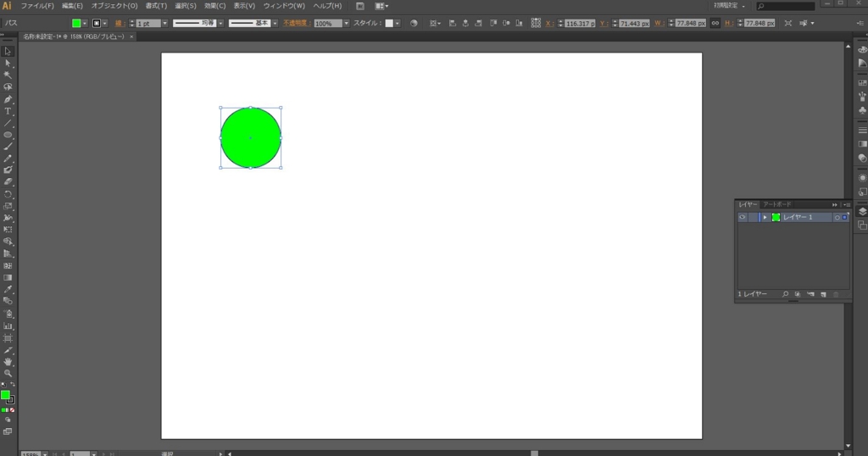This screenshot has width=868, height=456.
Task: Open 効果(C) menu
Action: coord(214,6)
